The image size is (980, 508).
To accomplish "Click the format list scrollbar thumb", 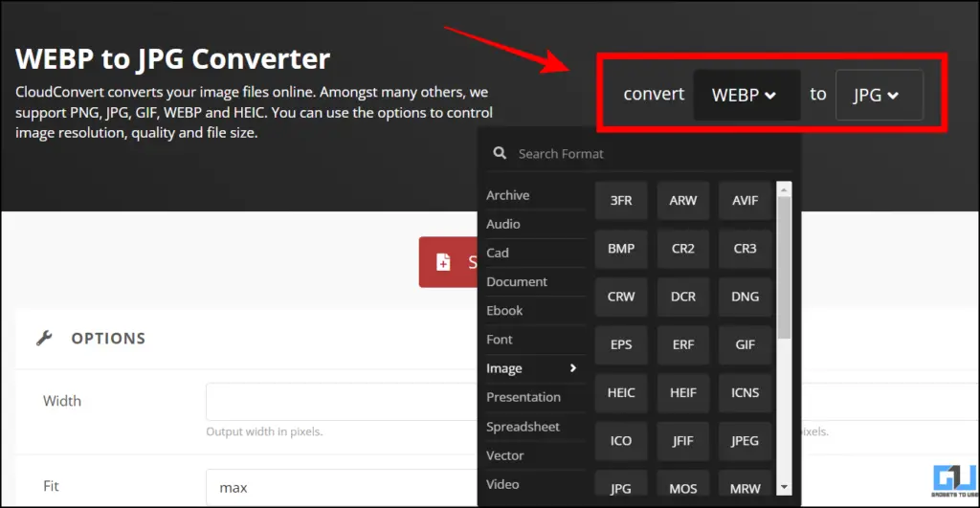I will [x=785, y=269].
